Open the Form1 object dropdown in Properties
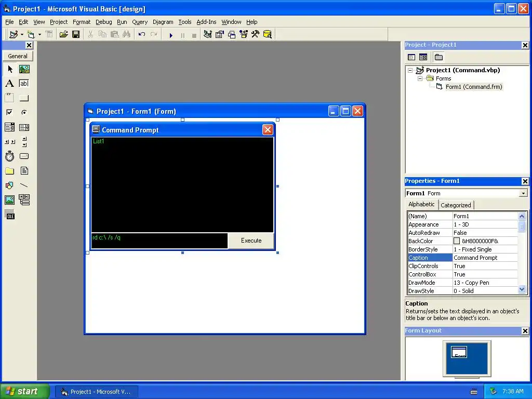Viewport: 532px width, 399px height. pos(523,193)
